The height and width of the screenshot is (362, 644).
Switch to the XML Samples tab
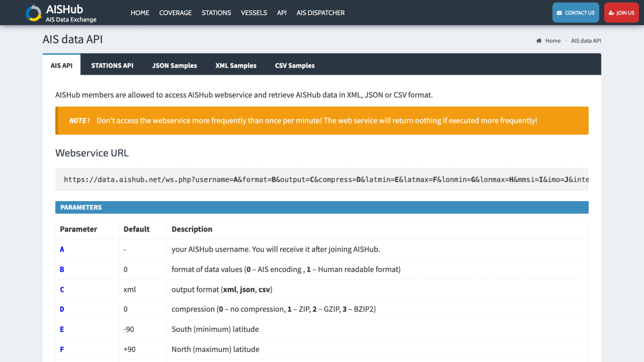click(236, 65)
